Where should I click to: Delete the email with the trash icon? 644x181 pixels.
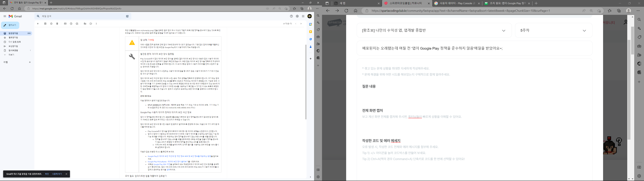tap(57, 24)
